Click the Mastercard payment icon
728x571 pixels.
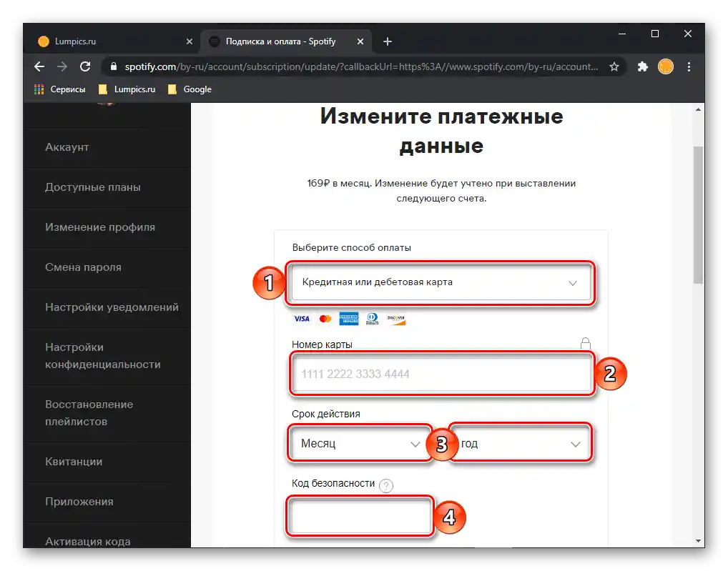point(325,318)
